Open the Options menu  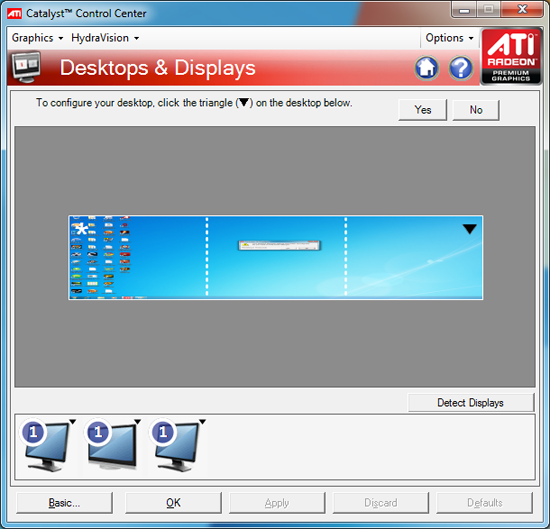449,38
